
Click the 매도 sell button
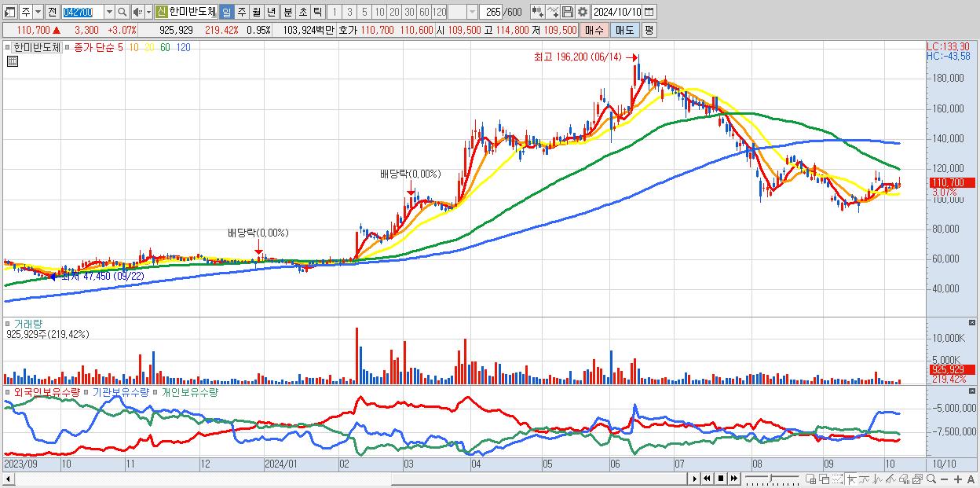point(624,30)
